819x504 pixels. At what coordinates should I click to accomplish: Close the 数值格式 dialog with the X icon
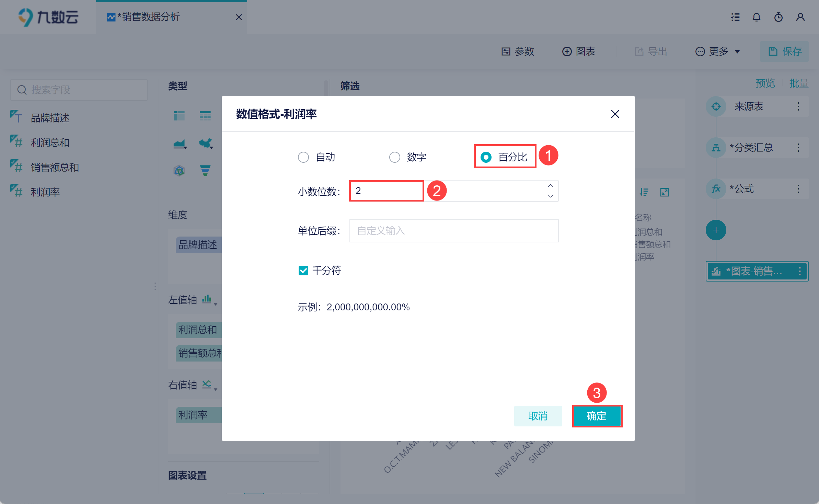click(x=615, y=114)
